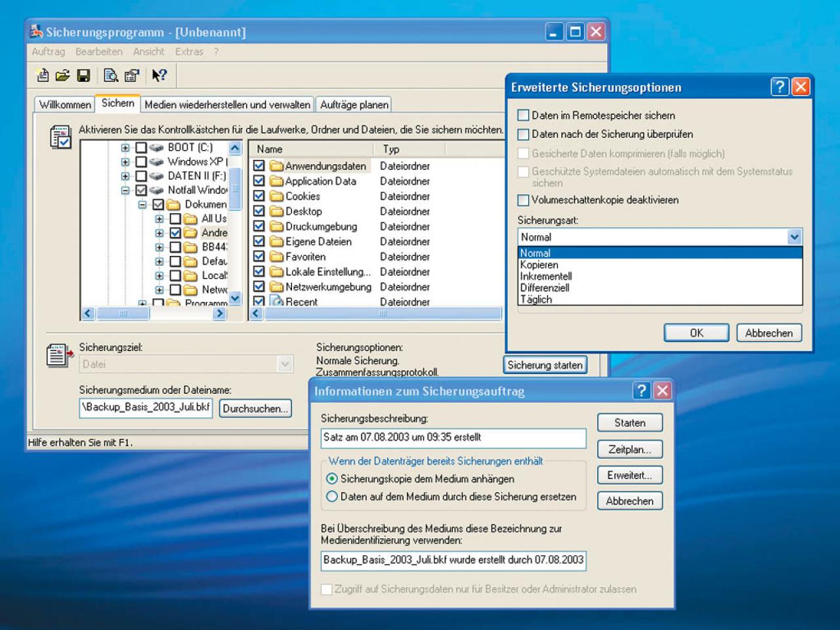Click tree horizontal scrollbar right arrow
Image resolution: width=840 pixels, height=630 pixels.
220,314
